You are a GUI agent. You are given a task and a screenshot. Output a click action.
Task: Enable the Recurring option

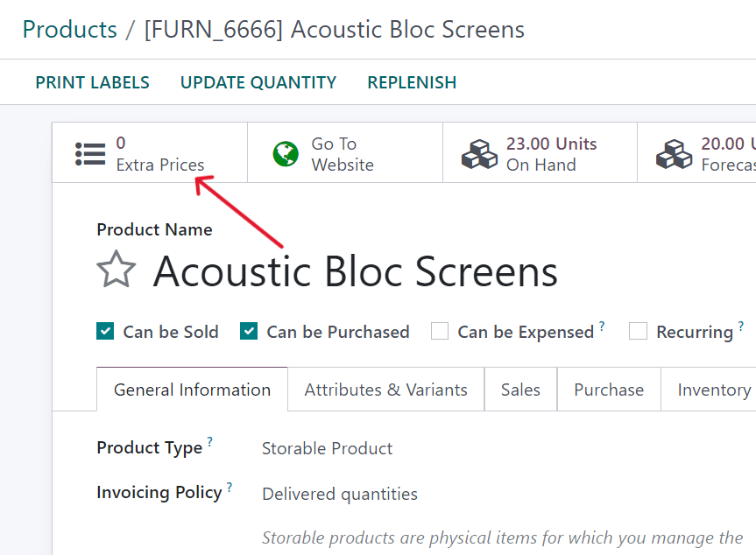[x=637, y=332]
